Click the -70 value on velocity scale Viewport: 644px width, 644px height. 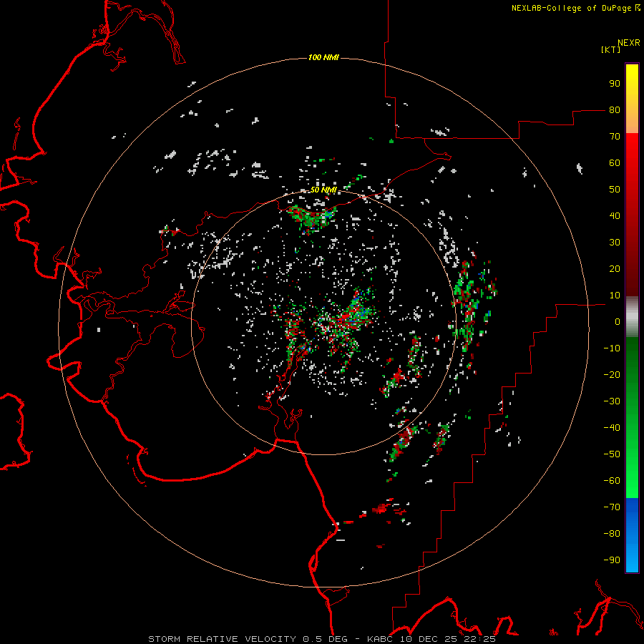point(612,507)
